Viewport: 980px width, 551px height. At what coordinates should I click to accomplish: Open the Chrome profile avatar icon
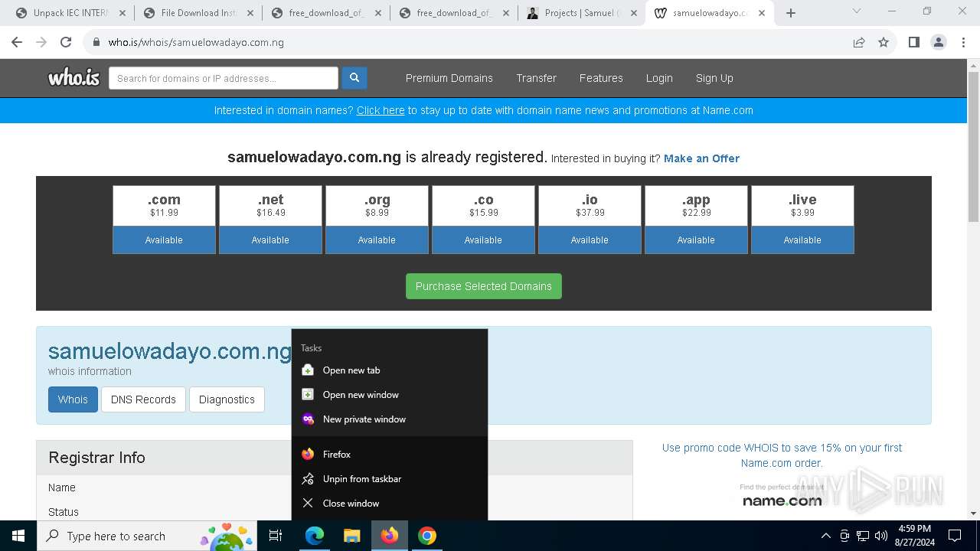[x=939, y=42]
